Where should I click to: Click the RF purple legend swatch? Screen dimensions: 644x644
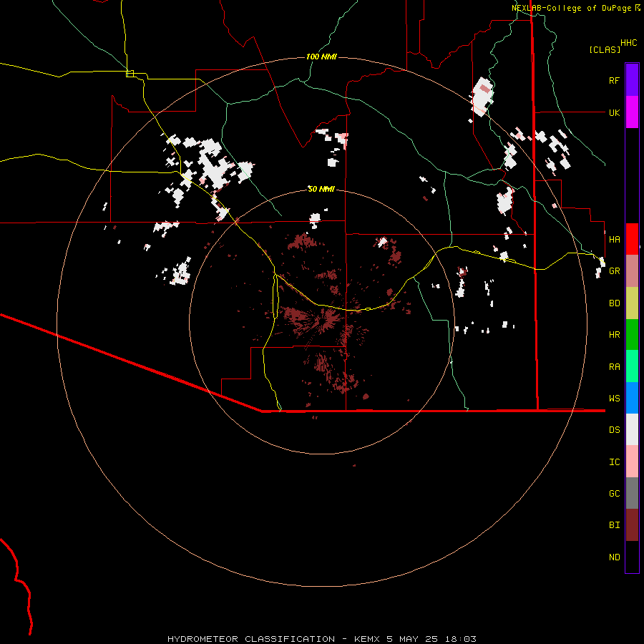pos(632,80)
